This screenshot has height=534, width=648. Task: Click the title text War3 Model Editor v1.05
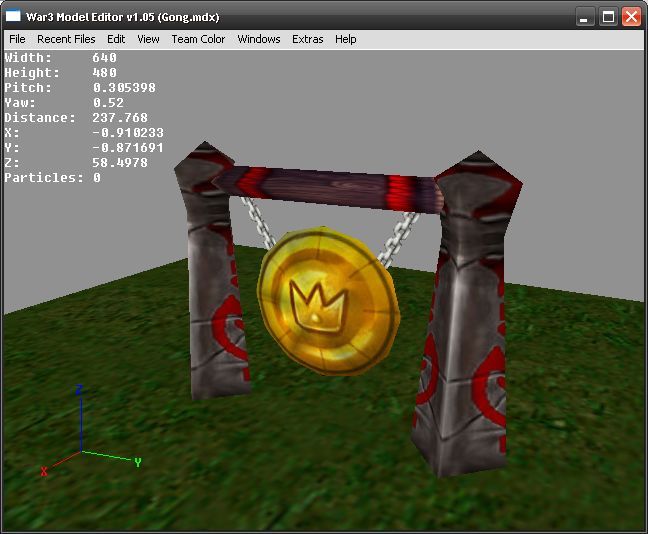tap(90, 17)
